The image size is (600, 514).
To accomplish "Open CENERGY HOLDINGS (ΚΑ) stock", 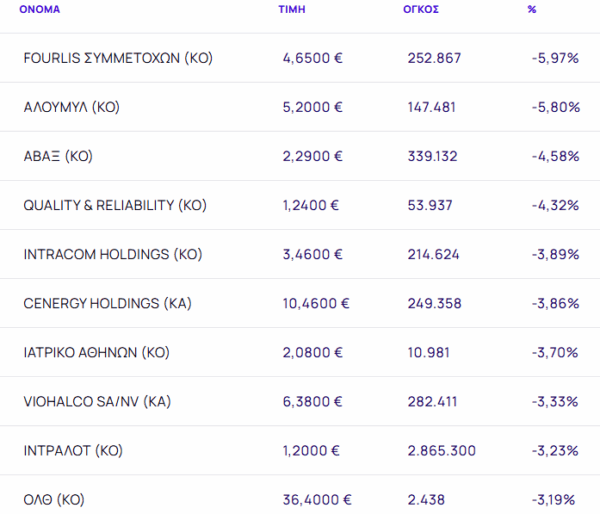I will pos(108,304).
